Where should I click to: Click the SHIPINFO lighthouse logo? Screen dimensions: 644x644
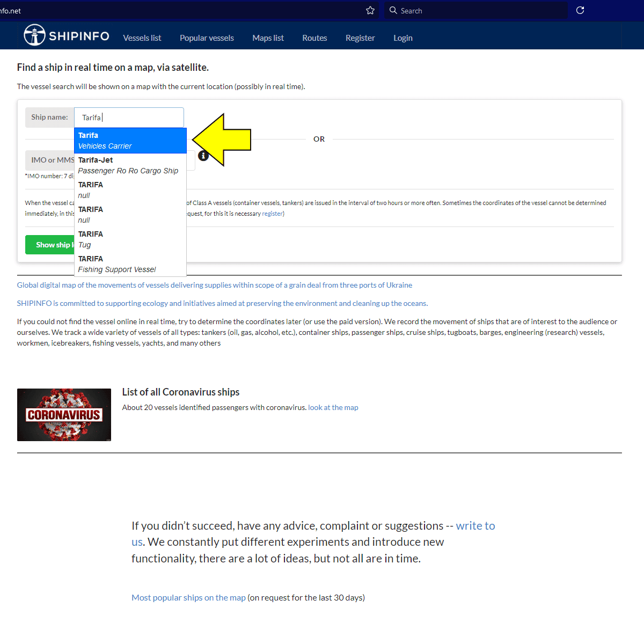pos(67,35)
